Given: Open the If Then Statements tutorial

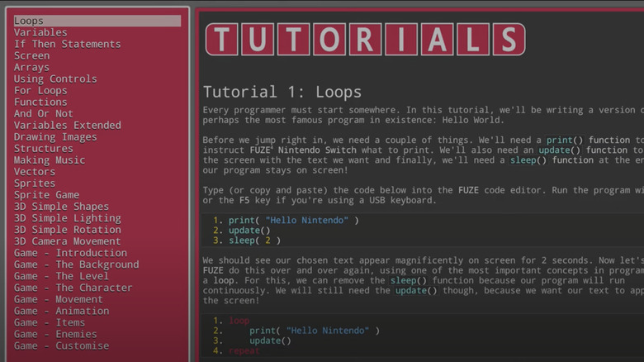Looking at the screenshot, I should [x=67, y=44].
